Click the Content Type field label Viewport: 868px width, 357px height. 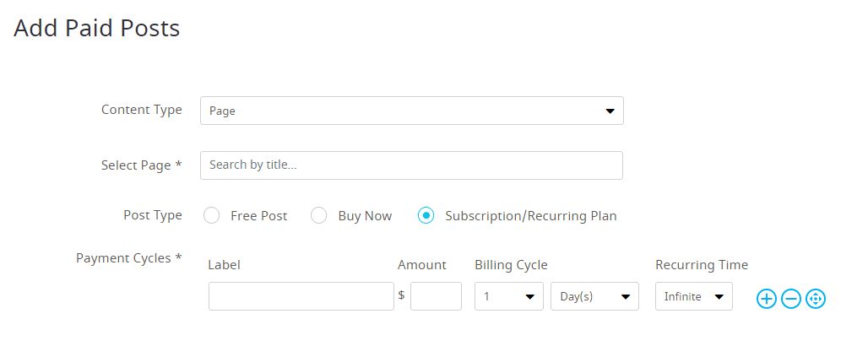pyautogui.click(x=141, y=110)
